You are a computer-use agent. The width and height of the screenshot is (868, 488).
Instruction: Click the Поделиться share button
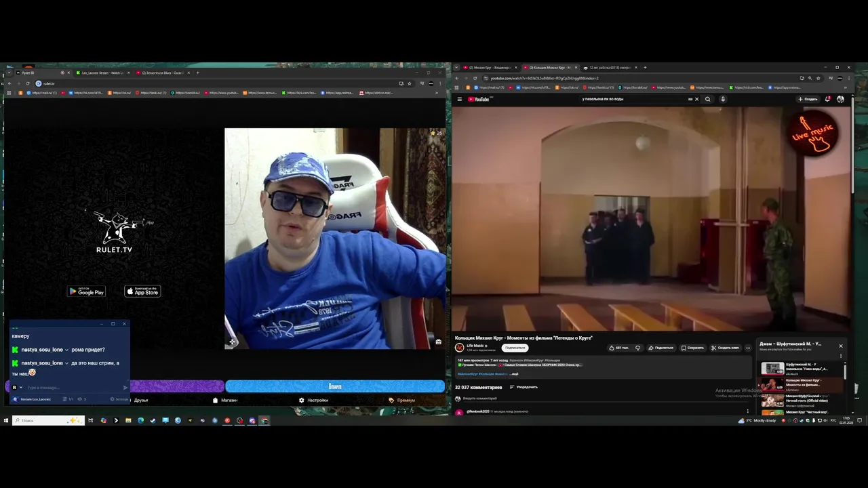coord(661,348)
